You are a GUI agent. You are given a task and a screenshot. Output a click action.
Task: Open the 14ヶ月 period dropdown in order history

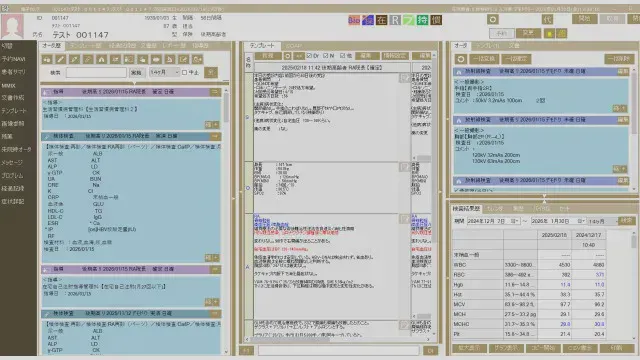click(x=164, y=73)
